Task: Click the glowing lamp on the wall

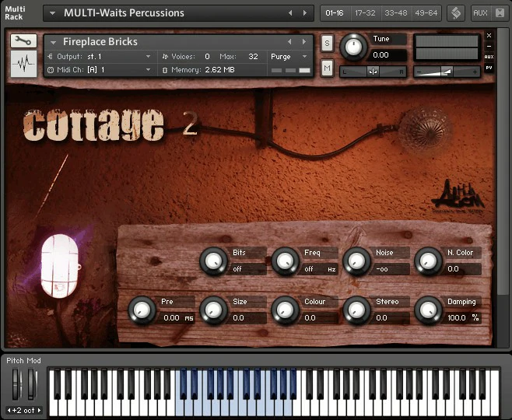Action: pos(61,265)
